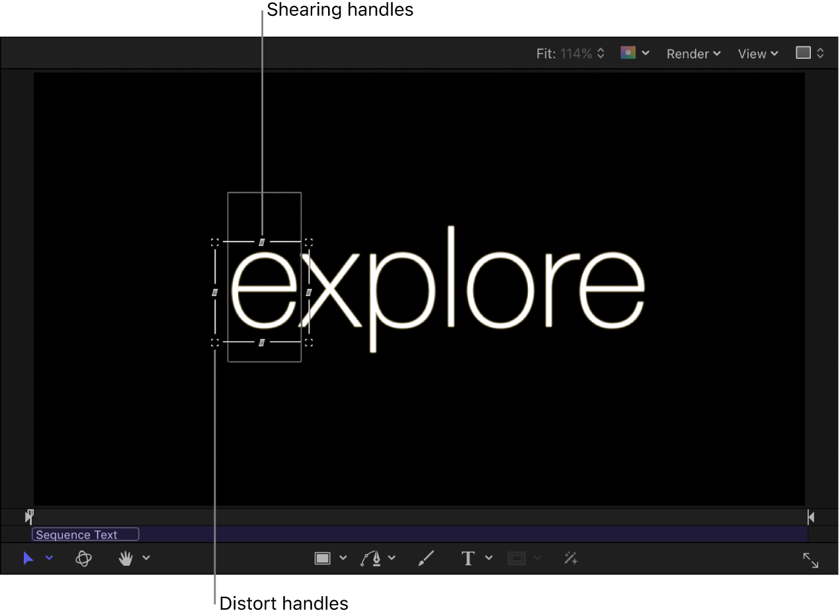
Task: Click the expand canvas arrows icon
Action: tap(812, 559)
